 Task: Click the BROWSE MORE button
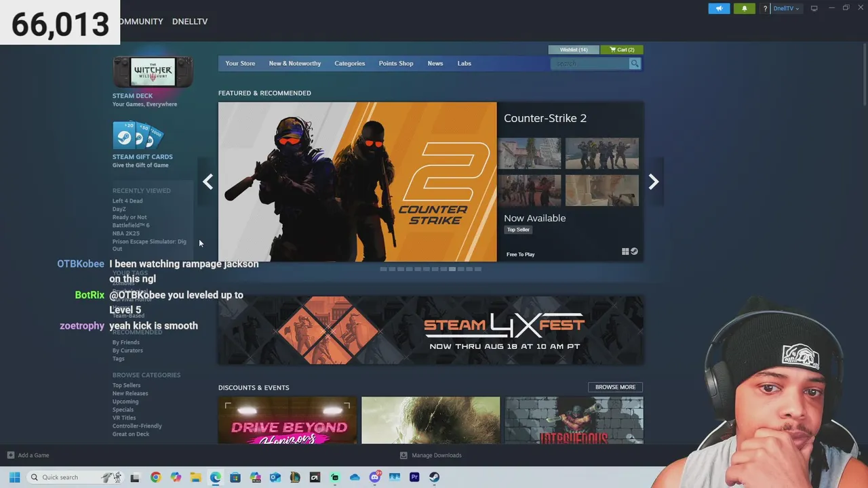[615, 387]
